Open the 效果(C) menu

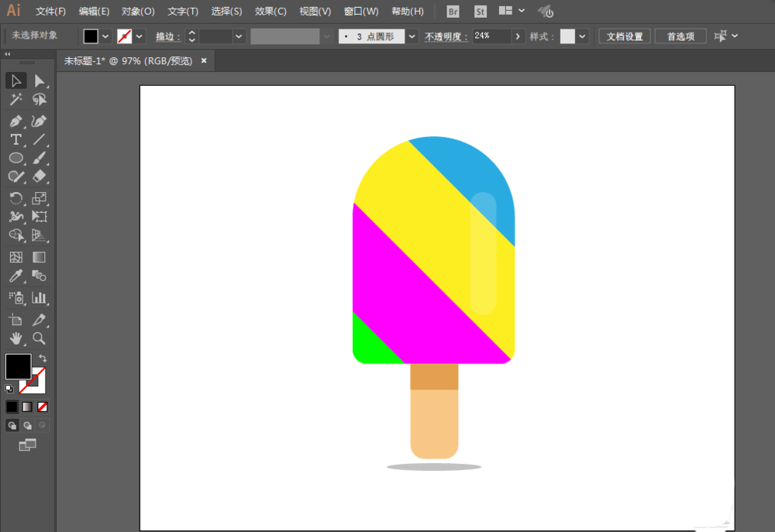pos(270,11)
